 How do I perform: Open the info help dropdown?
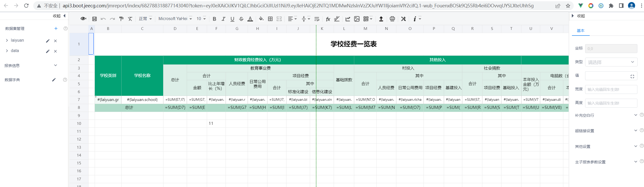coord(417,19)
